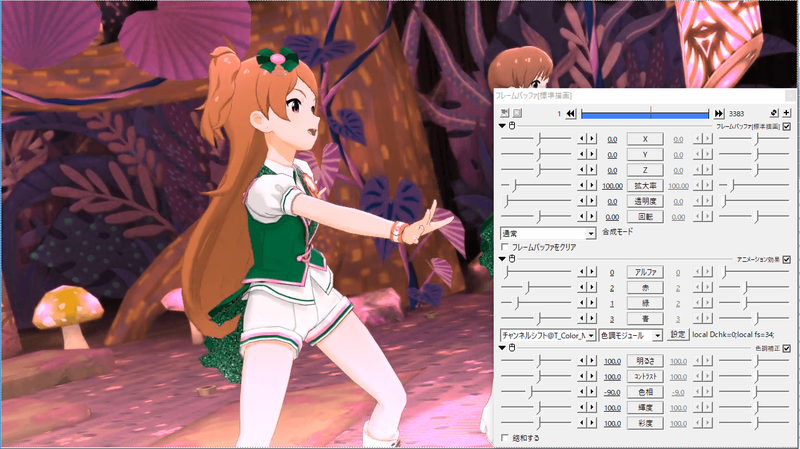Decrease Y value with left arrow
Viewport: 800px width, 449px height.
tap(582, 154)
